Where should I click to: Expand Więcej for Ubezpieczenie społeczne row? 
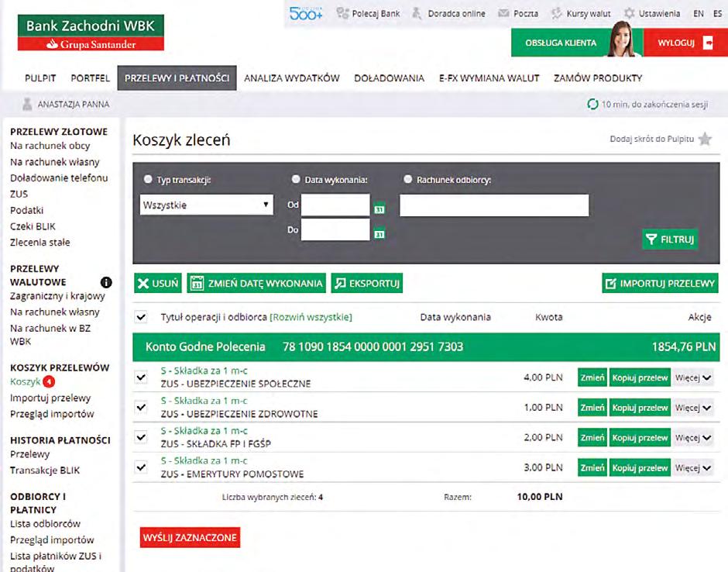693,377
